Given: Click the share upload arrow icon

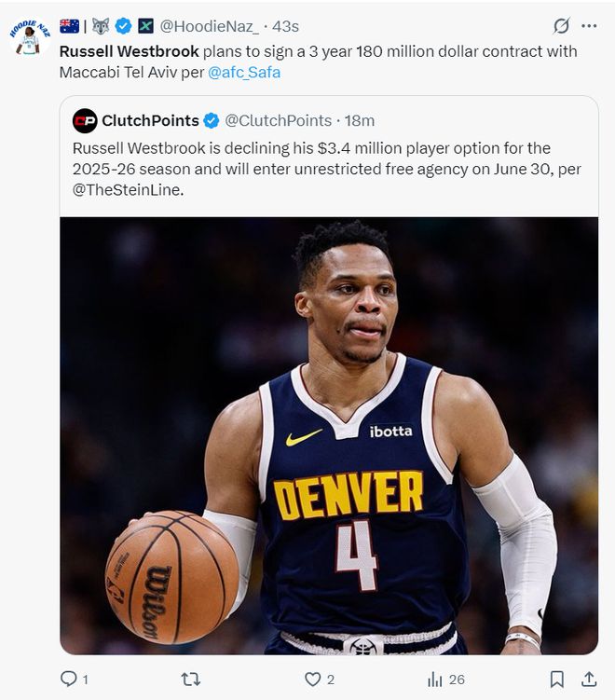Looking at the screenshot, I should 589,679.
